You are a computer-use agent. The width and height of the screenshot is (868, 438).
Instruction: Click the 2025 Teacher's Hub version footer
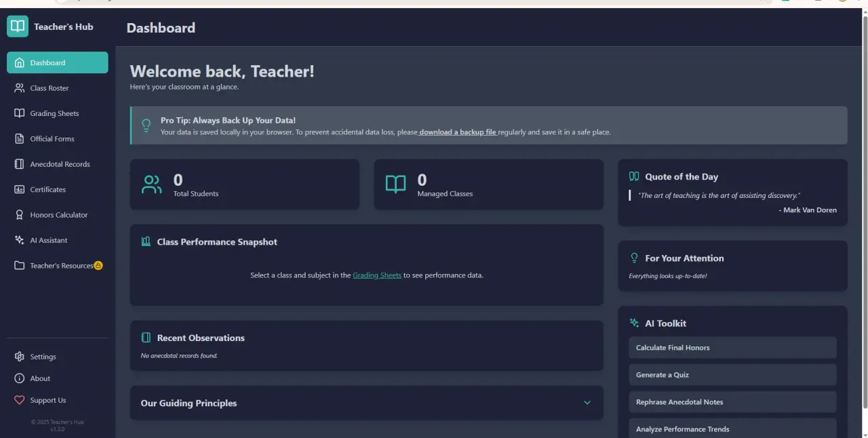58,425
